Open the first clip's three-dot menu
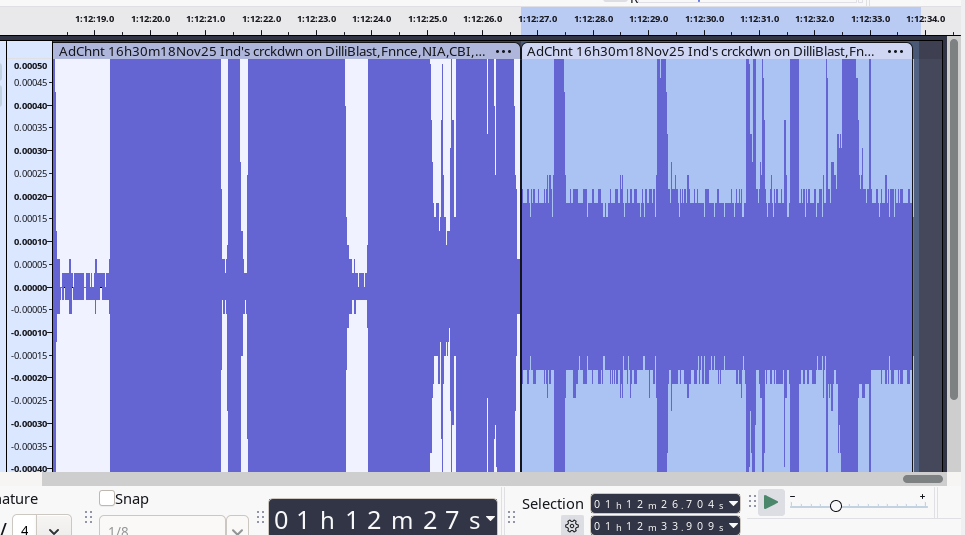 (503, 51)
